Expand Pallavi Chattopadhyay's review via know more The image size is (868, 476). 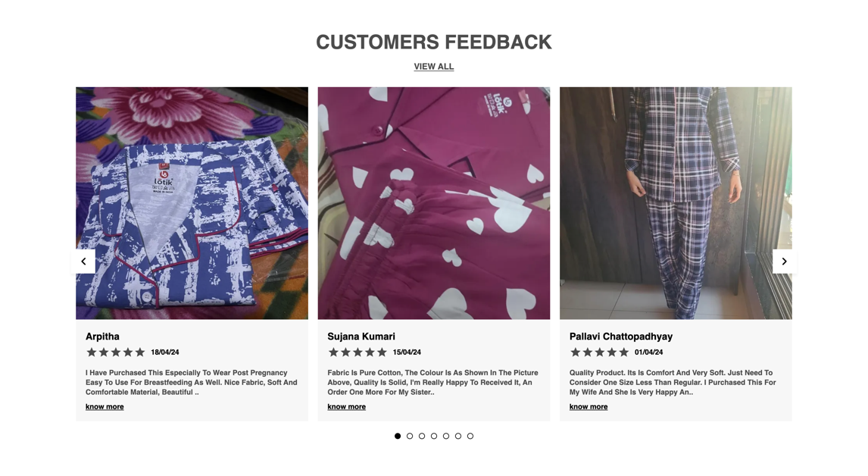tap(589, 407)
